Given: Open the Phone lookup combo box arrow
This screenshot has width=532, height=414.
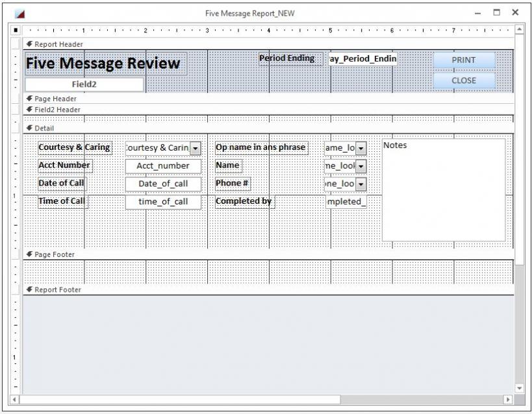Looking at the screenshot, I should 361,184.
